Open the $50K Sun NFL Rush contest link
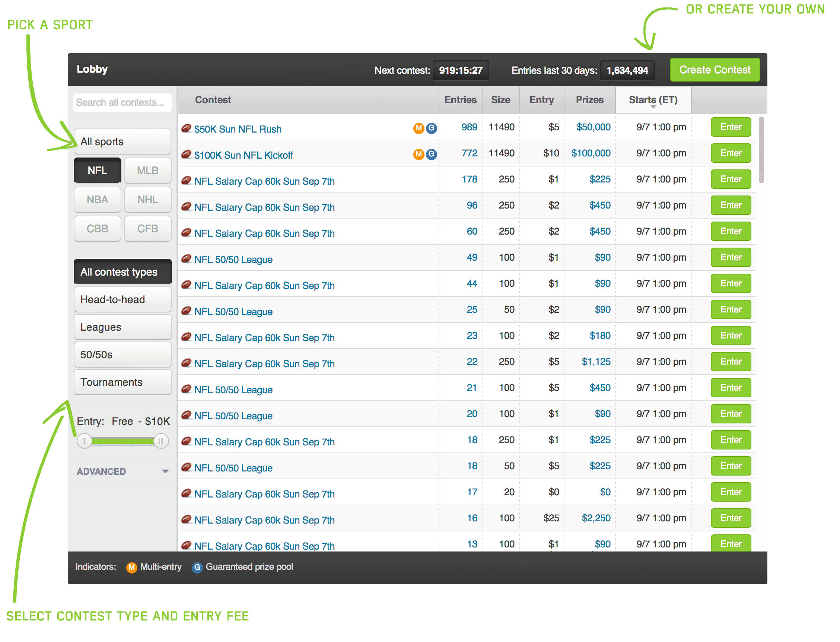 238,129
